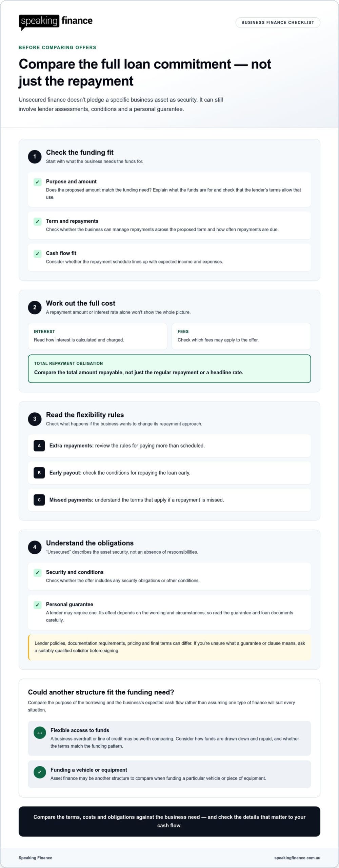Tick the Term and repayments checkbox
The height and width of the screenshot is (868, 339).
click(38, 222)
